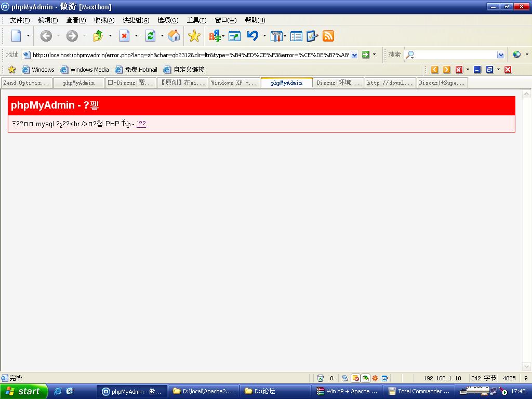This screenshot has height=399, width=532.
Task: Click the Windows start button
Action: (23, 392)
